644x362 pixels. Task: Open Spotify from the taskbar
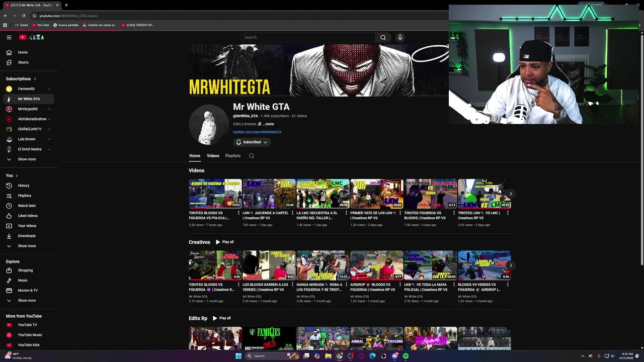click(406, 356)
